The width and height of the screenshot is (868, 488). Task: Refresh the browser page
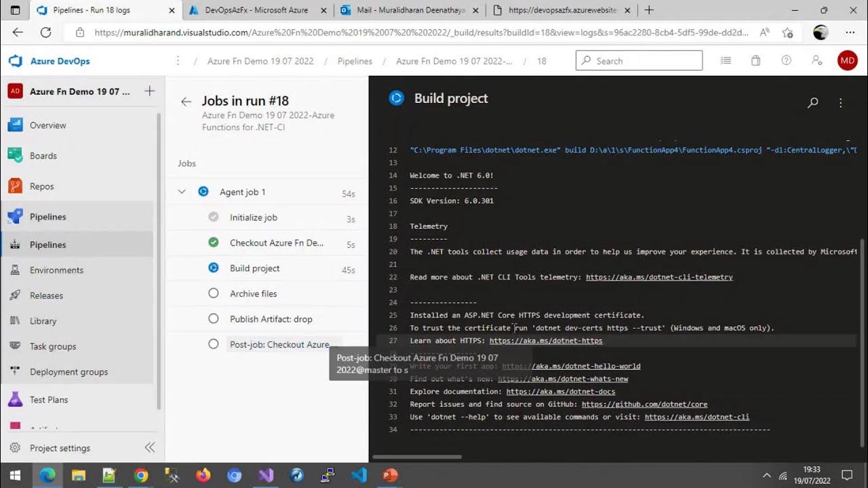click(x=45, y=32)
